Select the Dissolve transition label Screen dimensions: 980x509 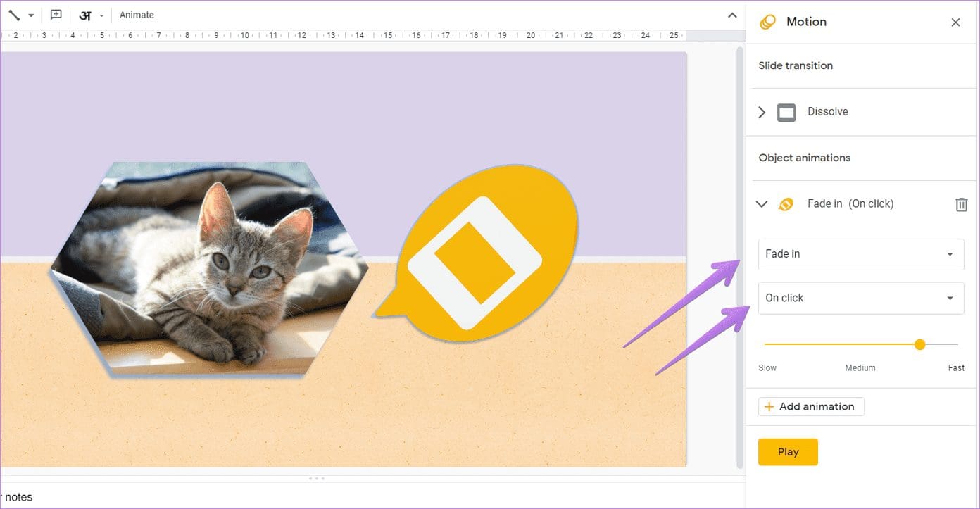(x=828, y=111)
